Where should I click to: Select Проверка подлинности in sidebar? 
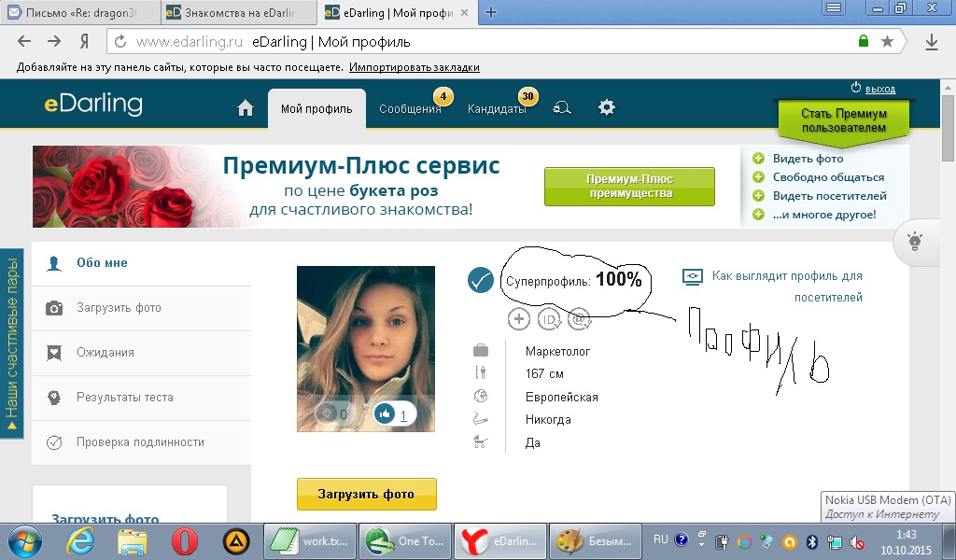click(142, 442)
